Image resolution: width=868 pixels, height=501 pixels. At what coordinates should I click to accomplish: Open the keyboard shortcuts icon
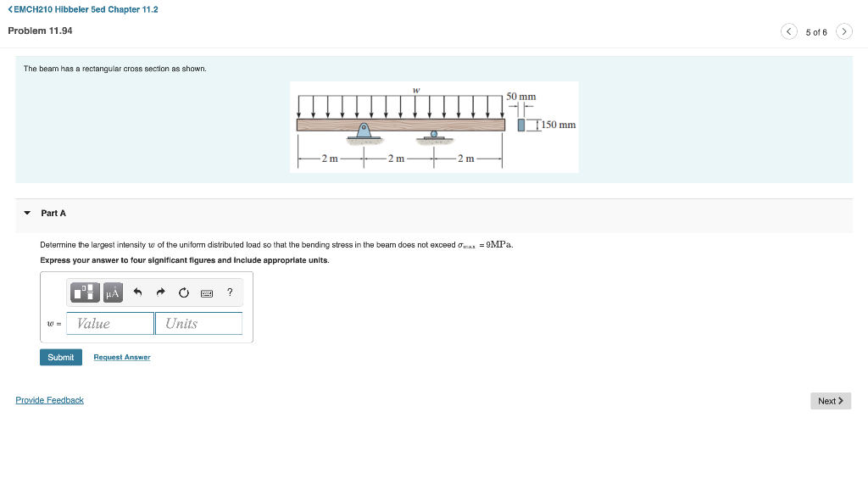tap(206, 292)
